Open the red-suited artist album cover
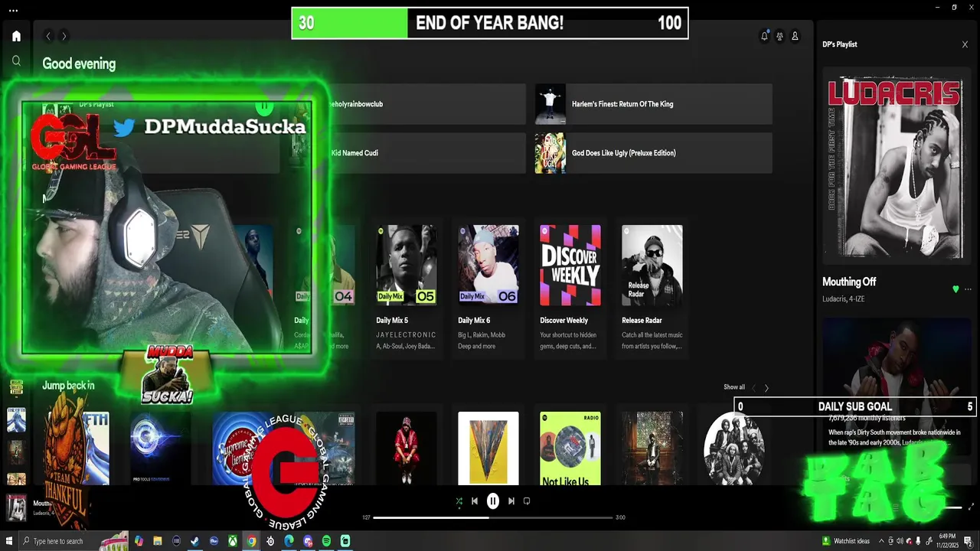The image size is (980, 551). [407, 448]
